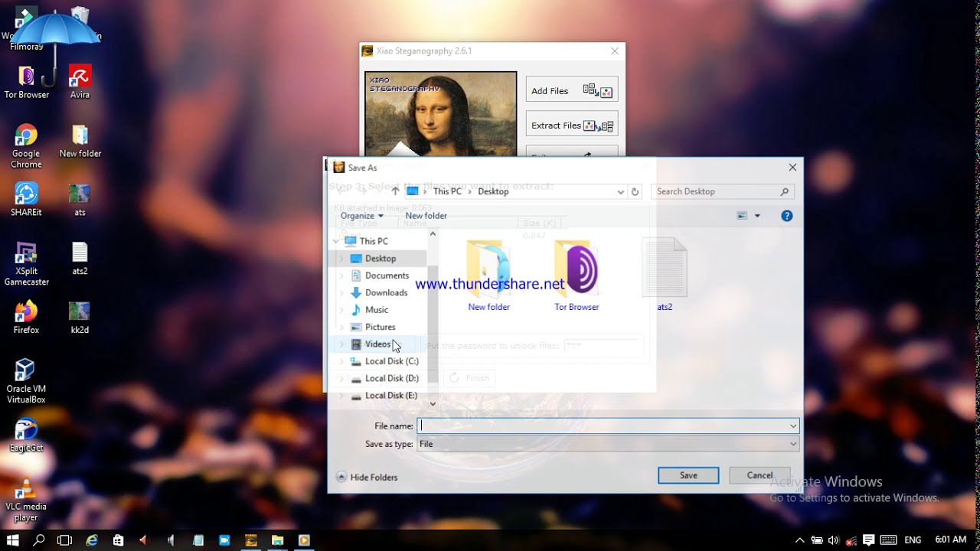Open taskbar search magnifier

39,540
